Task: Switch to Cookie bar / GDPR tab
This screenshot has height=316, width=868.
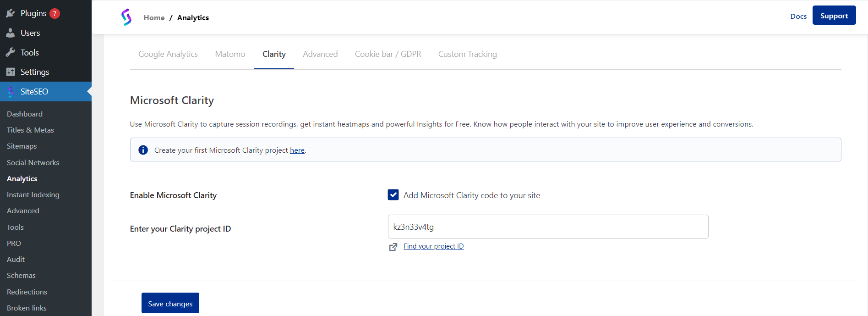Action: click(388, 54)
